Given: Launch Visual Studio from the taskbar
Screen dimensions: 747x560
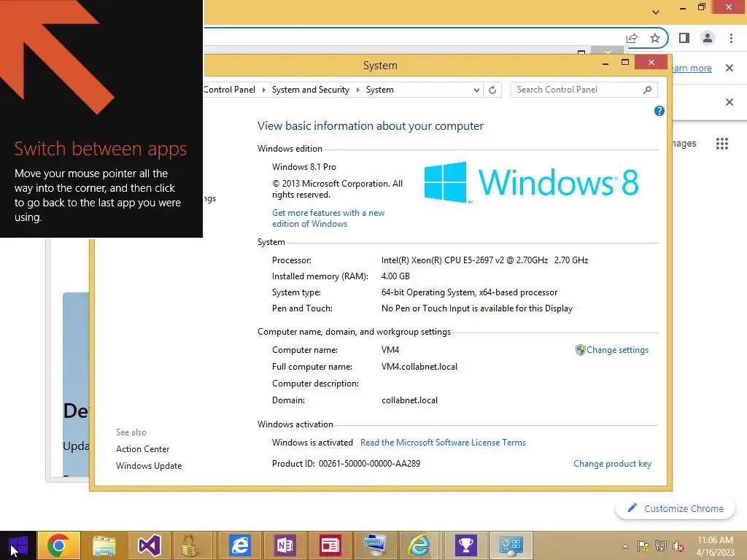Looking at the screenshot, I should (149, 545).
